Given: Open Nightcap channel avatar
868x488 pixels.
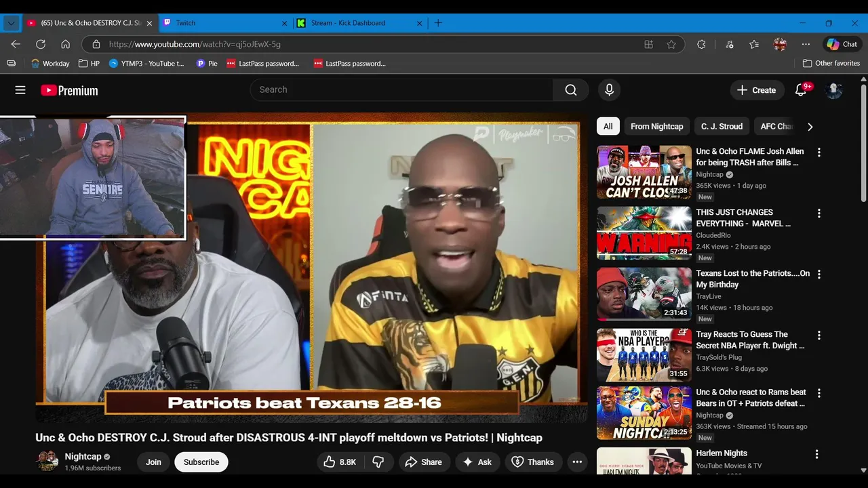Looking at the screenshot, I should click(47, 462).
